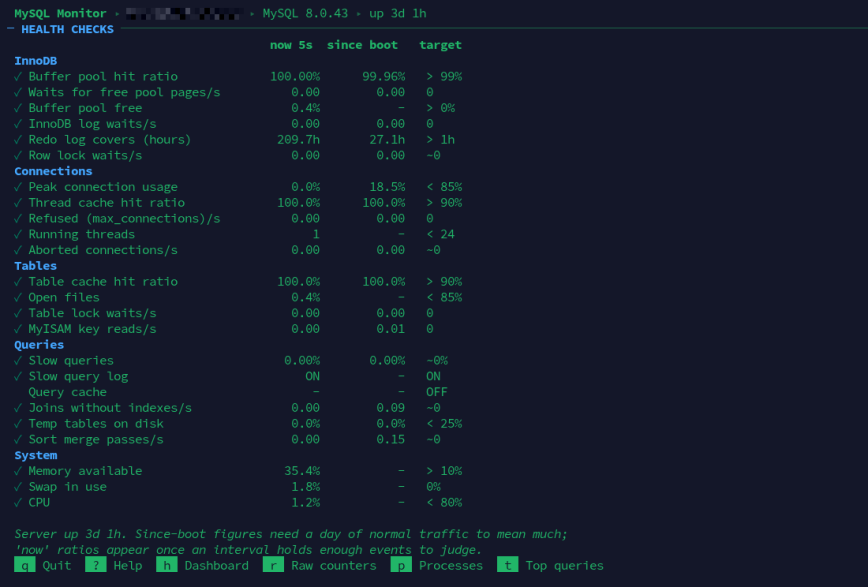Click the '< 24' Running threads target
This screenshot has height=587, width=868.
click(441, 234)
